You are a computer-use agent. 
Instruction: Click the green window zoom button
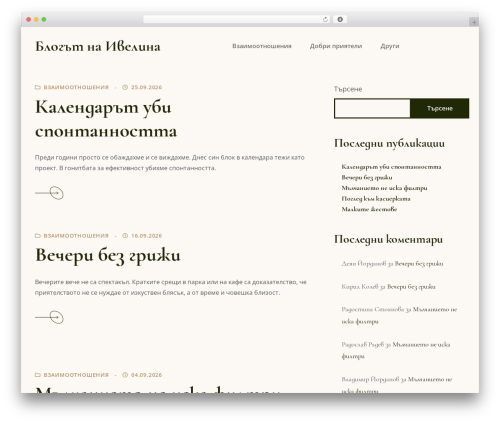point(44,19)
